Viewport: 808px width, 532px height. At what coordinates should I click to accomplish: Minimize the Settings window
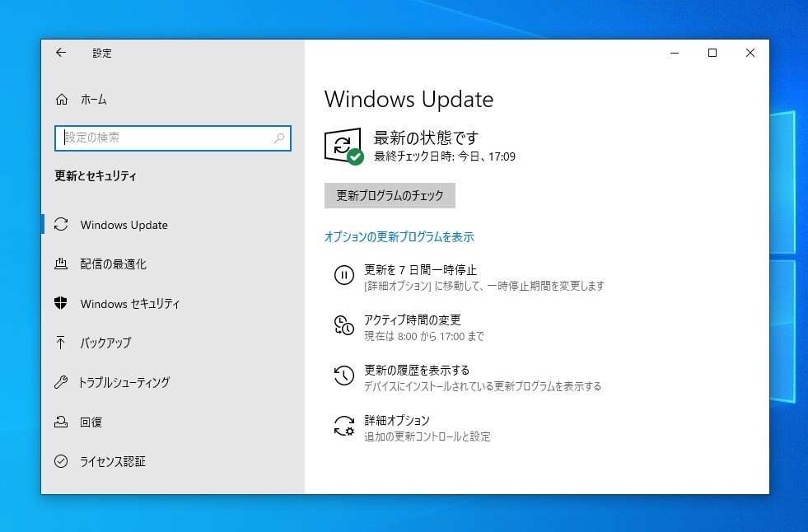click(x=675, y=53)
